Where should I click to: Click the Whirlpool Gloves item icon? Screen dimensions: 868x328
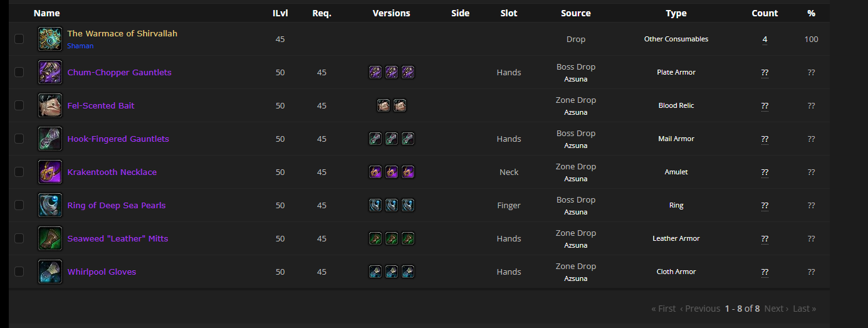coord(50,272)
